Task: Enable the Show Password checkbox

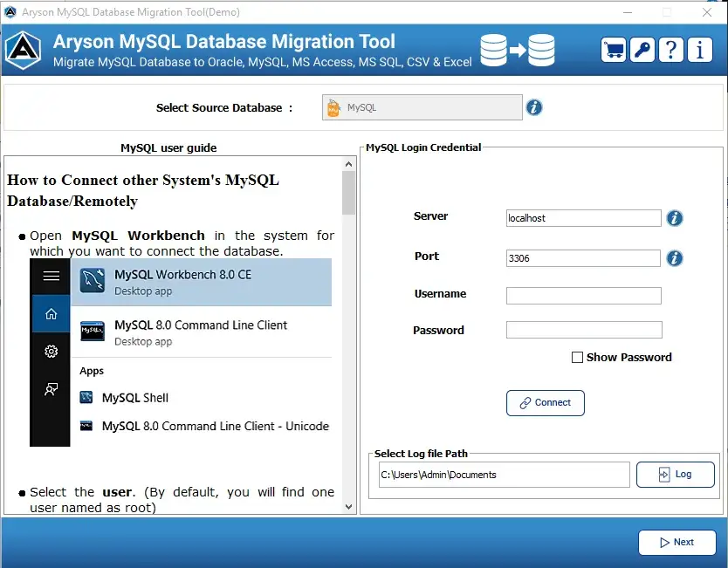Action: (x=577, y=358)
